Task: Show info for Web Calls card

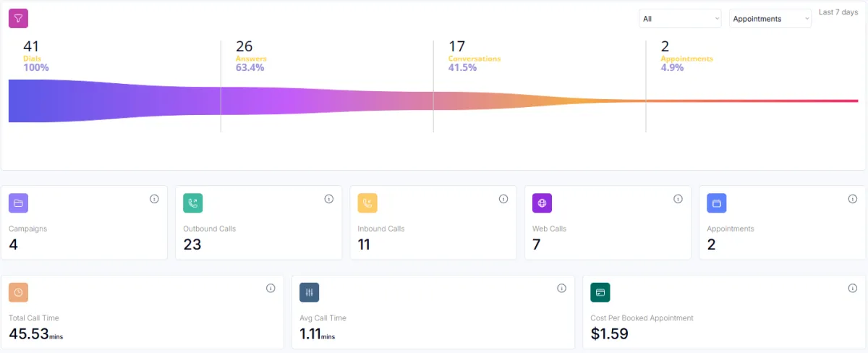Action: (678, 199)
